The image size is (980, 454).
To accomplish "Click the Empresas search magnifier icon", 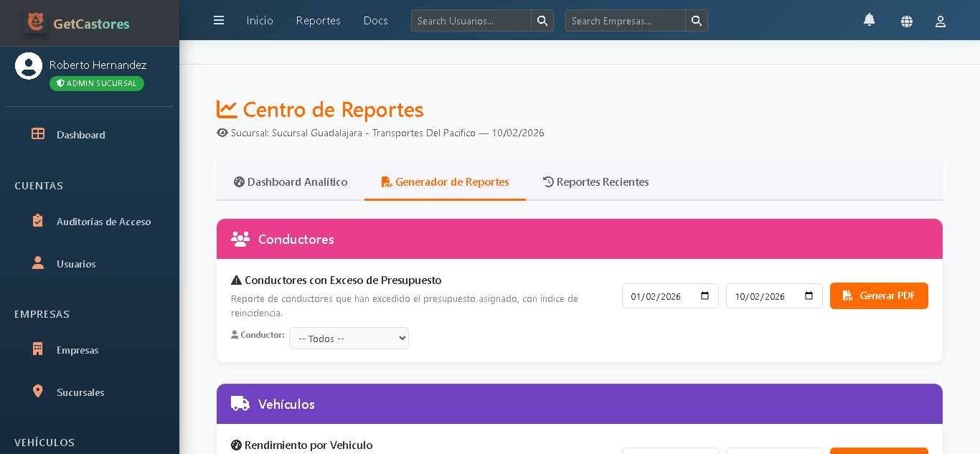I will pyautogui.click(x=696, y=20).
